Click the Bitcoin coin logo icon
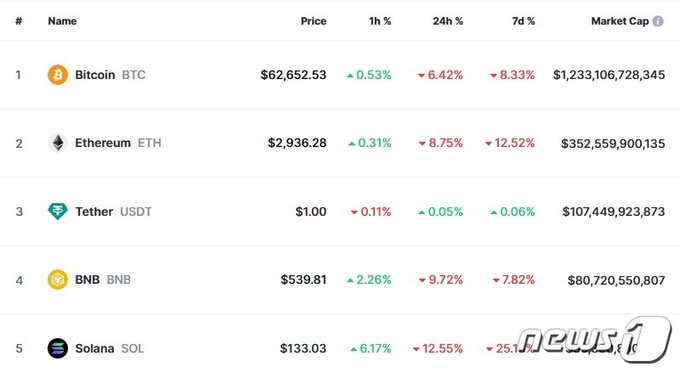 point(58,75)
